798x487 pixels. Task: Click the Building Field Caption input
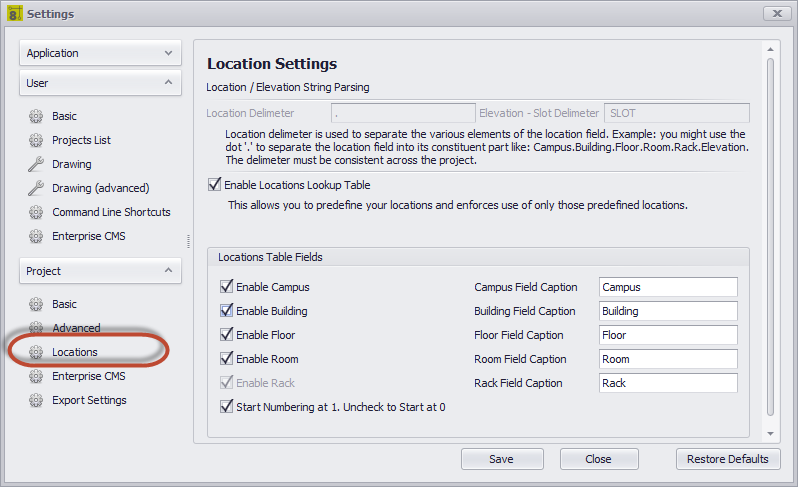668,311
